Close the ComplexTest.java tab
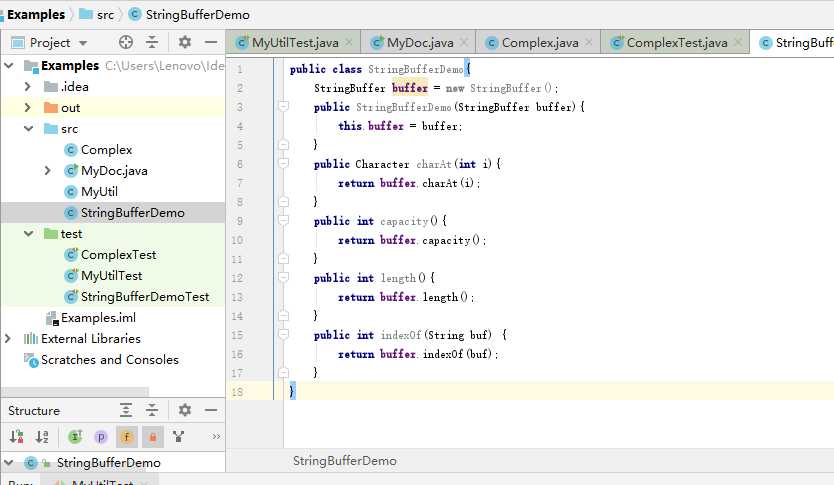 point(738,42)
